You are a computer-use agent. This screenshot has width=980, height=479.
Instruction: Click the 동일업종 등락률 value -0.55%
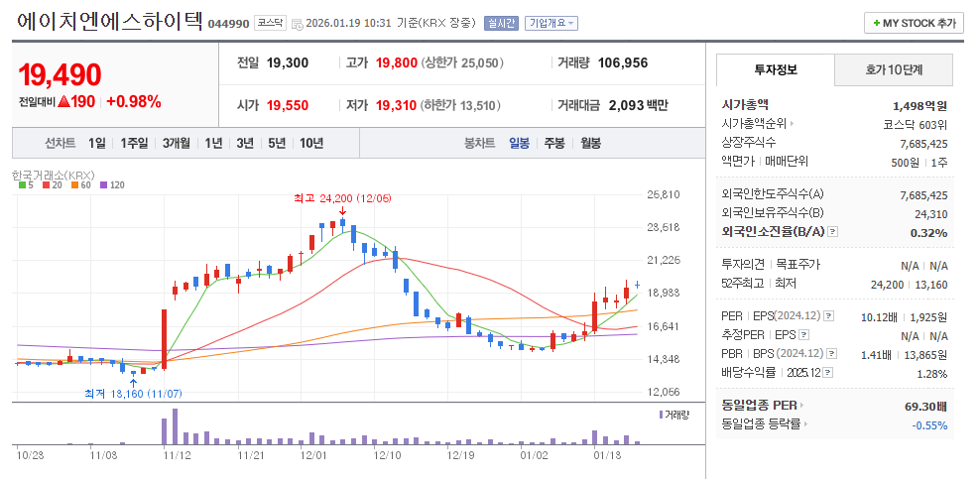pyautogui.click(x=928, y=425)
